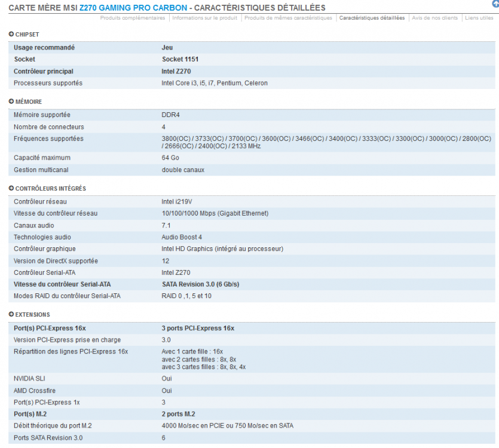The width and height of the screenshot is (499, 448).
Task: Select the Nombre de connecteurs label
Action: [x=48, y=127]
